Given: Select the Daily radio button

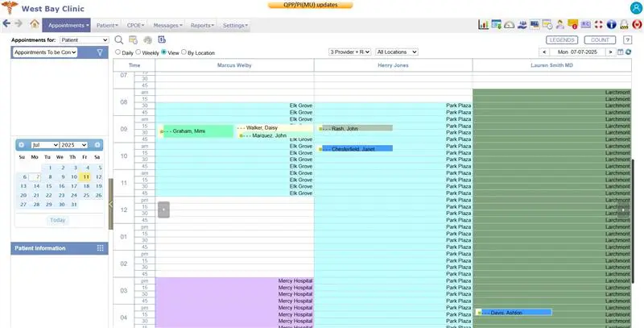Looking at the screenshot, I should pos(118,52).
